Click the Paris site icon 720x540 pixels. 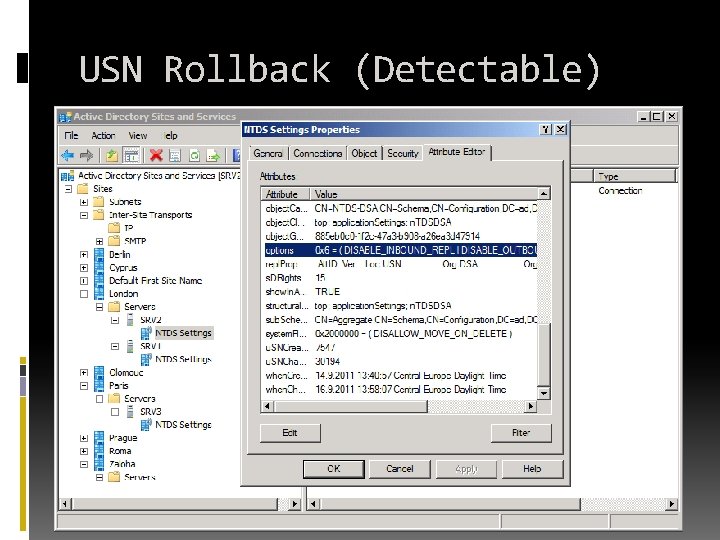[x=99, y=385]
